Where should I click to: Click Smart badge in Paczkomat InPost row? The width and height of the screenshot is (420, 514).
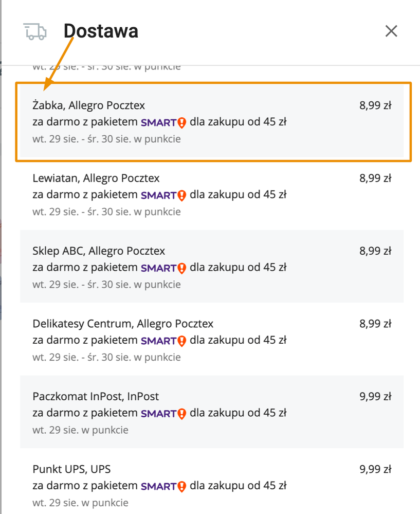[163, 414]
